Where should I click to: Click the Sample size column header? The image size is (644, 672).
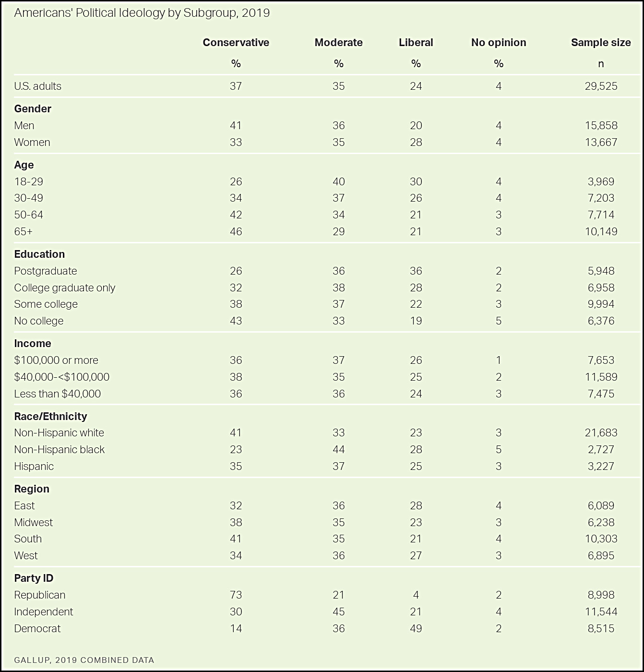(601, 43)
